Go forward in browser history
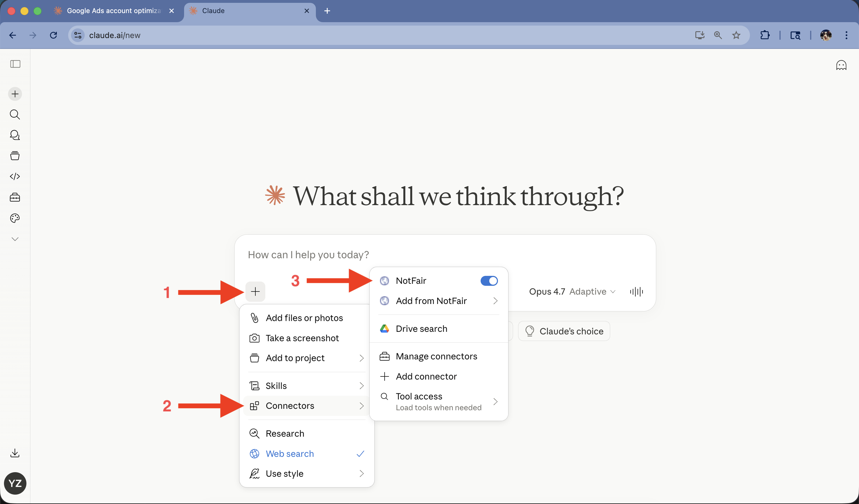859x504 pixels. pos(33,35)
